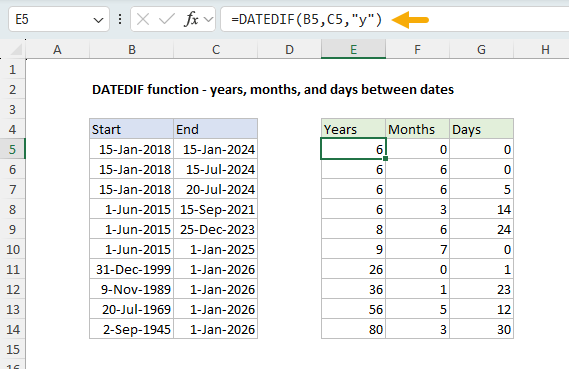Click Years cell showing 26
569x369 pixels.
(353, 269)
